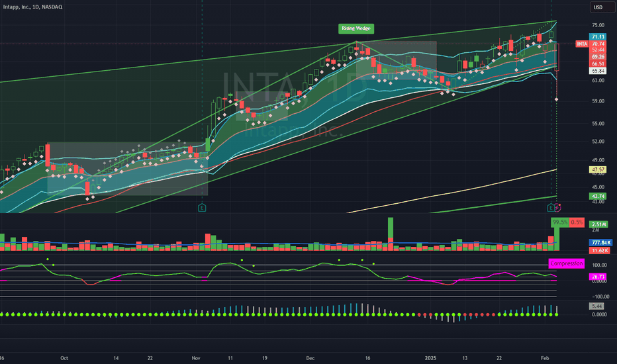Click the 55.00 price axis tick

[598, 124]
